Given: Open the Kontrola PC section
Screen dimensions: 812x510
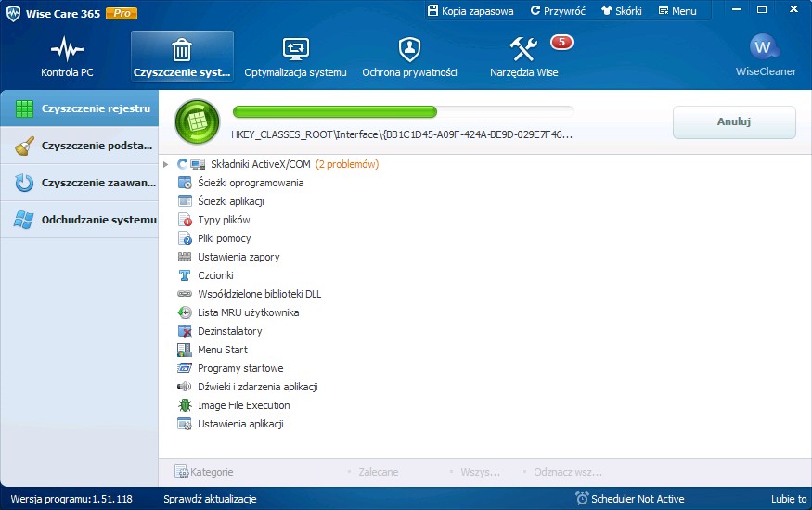Looking at the screenshot, I should [67, 57].
